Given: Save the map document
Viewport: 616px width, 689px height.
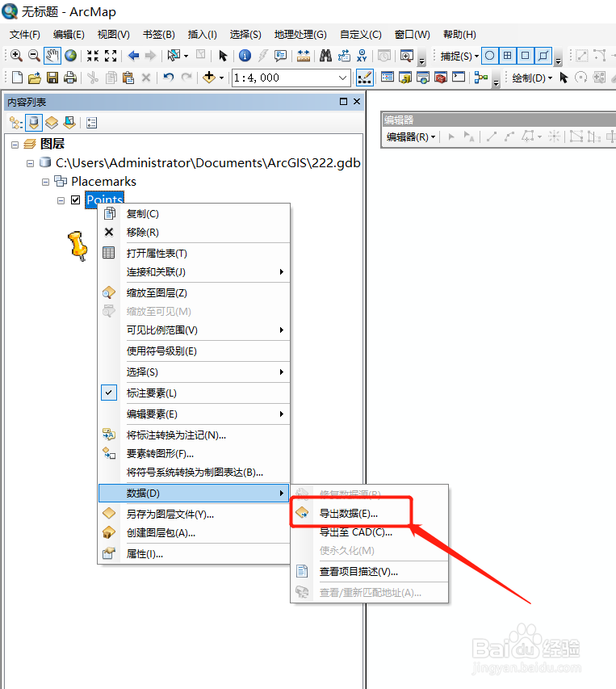Looking at the screenshot, I should pyautogui.click(x=52, y=78).
